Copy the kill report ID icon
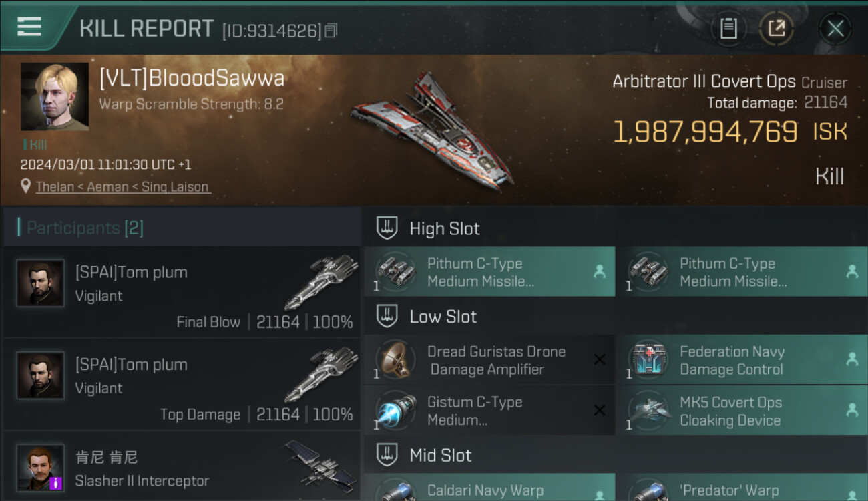Image resolution: width=868 pixels, height=501 pixels. click(332, 31)
